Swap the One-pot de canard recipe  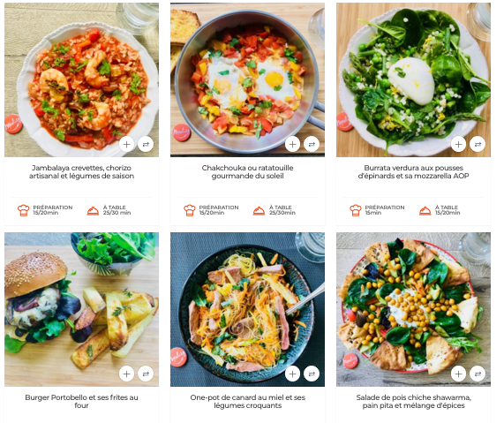(x=312, y=374)
